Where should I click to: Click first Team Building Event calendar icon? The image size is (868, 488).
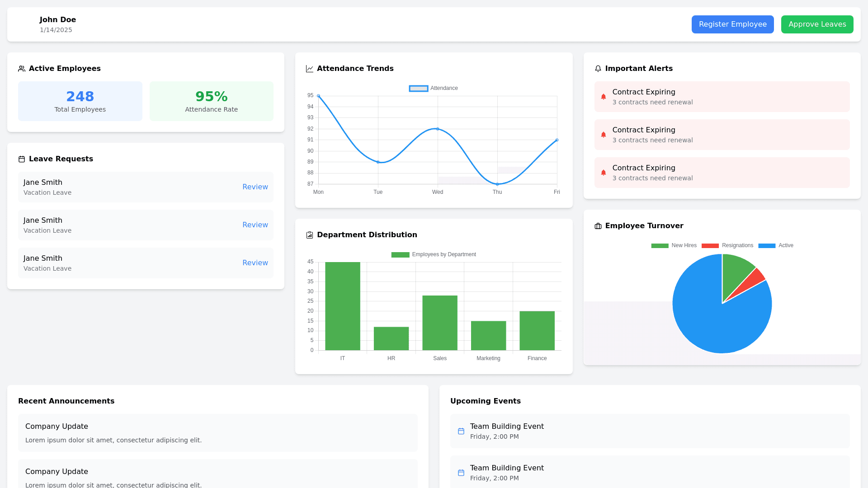461,431
